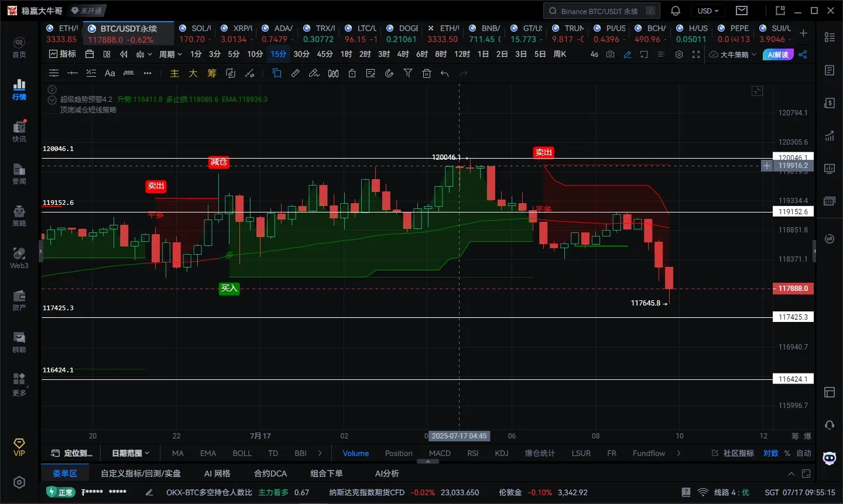Expand the order panel up chevron

click(791, 474)
